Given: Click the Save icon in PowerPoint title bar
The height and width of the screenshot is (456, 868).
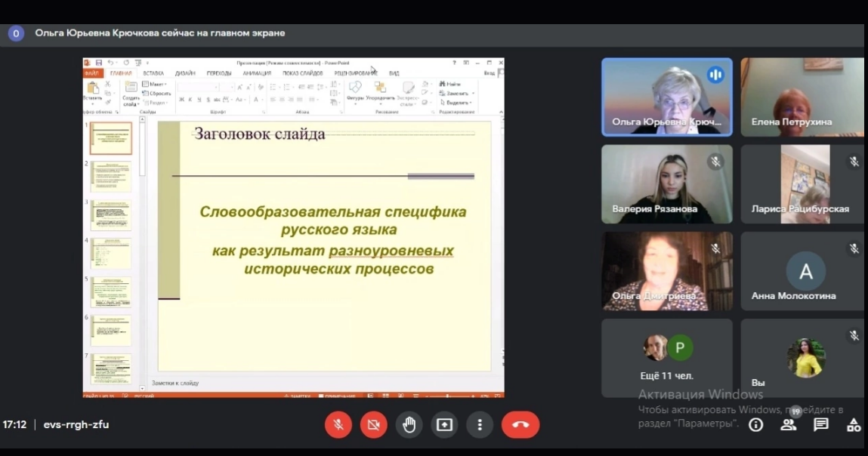Looking at the screenshot, I should (98, 63).
